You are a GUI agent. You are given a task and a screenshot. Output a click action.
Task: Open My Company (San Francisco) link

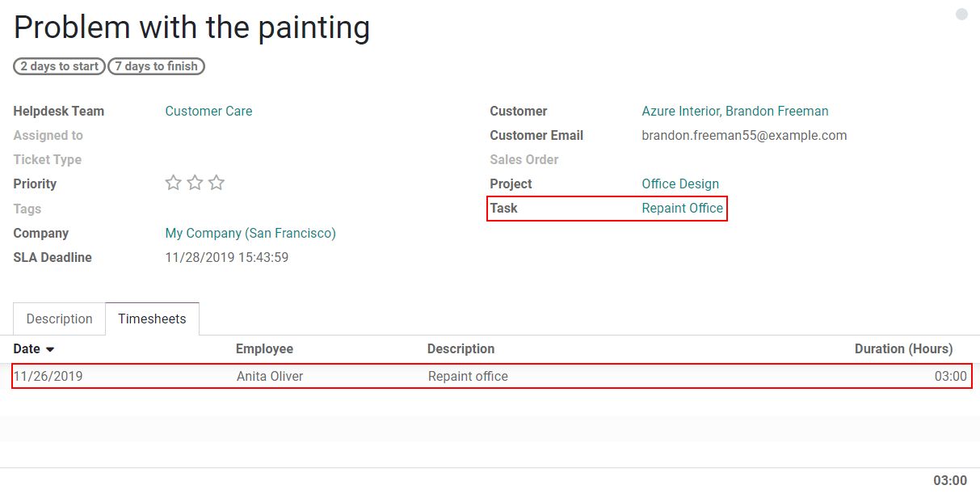250,233
